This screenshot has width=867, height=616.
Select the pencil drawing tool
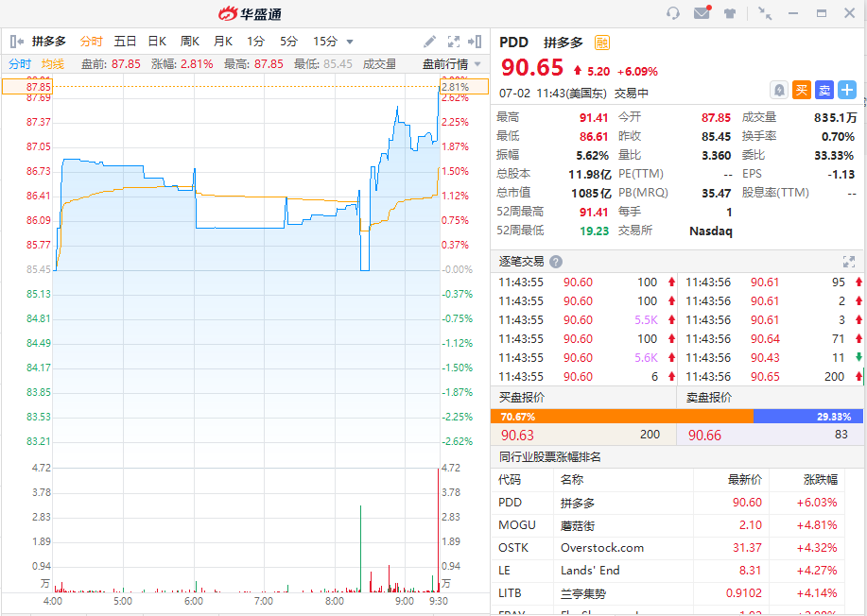[x=429, y=42]
